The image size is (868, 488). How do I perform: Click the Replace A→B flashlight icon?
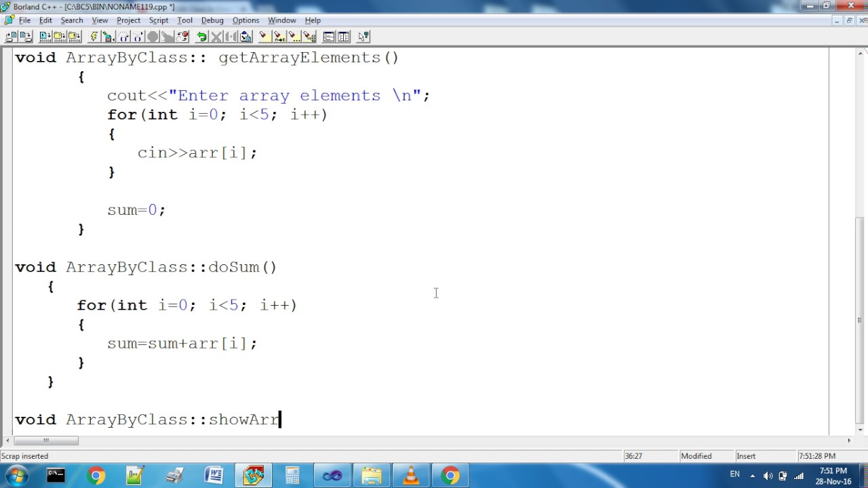pyautogui.click(x=279, y=37)
